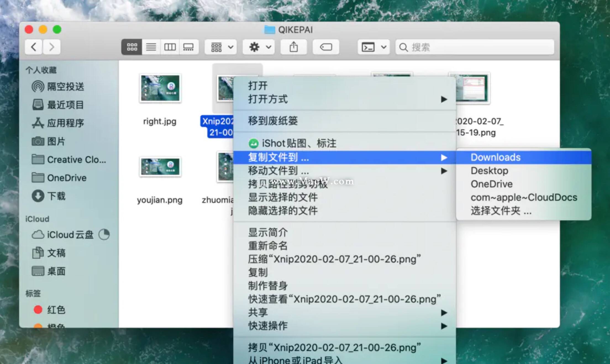
Task: Click the edit tags toolbar icon
Action: coord(326,47)
